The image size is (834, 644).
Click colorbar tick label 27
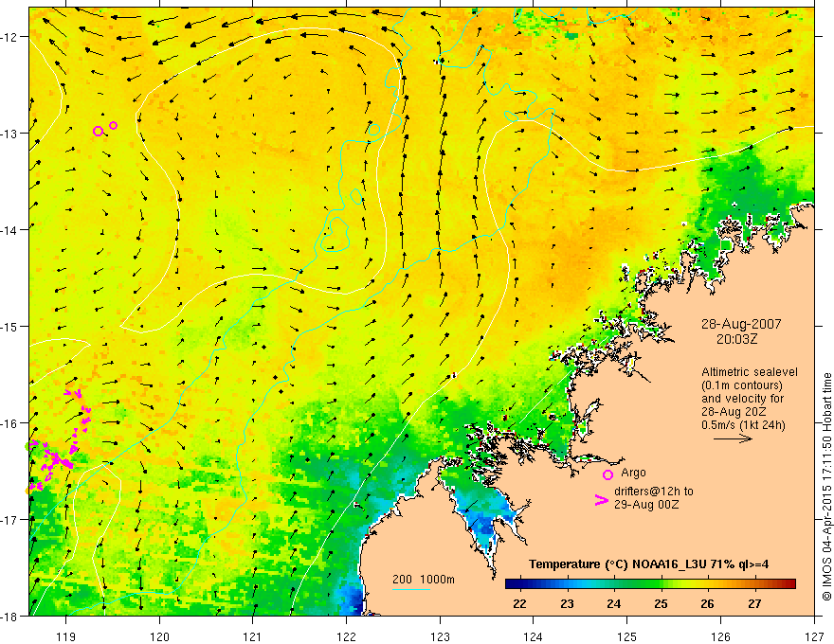(754, 603)
